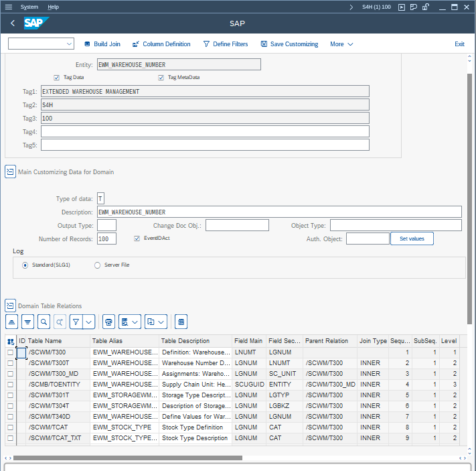Click the Tag4 input field
This screenshot has height=471, width=476.
[205, 131]
